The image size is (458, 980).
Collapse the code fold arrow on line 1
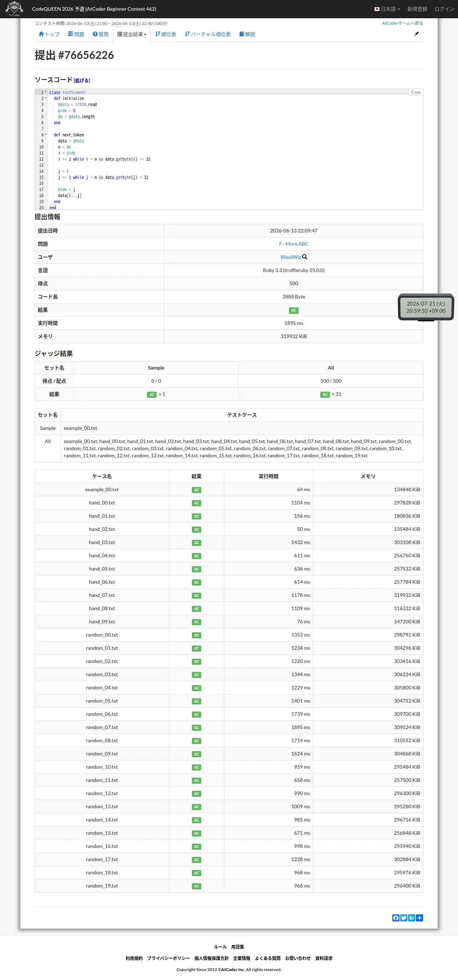click(46, 92)
